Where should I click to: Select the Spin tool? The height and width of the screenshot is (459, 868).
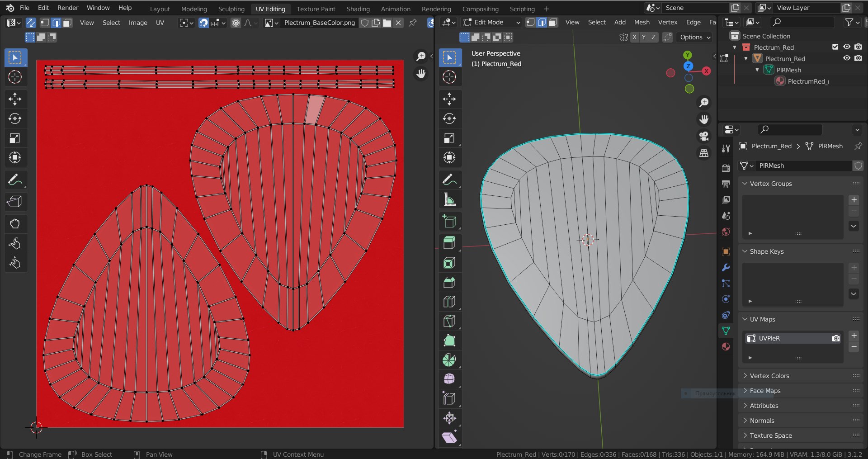(449, 360)
